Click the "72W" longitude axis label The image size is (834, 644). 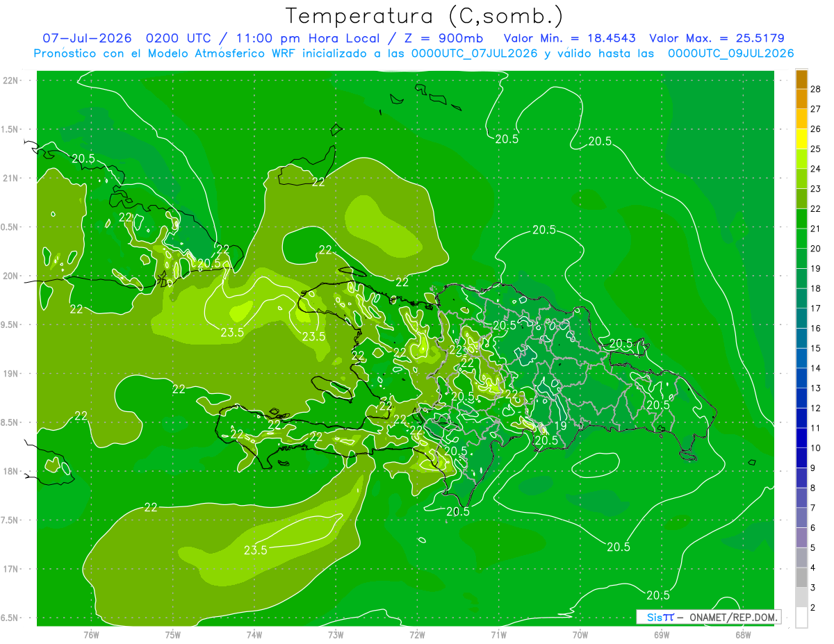(x=417, y=635)
